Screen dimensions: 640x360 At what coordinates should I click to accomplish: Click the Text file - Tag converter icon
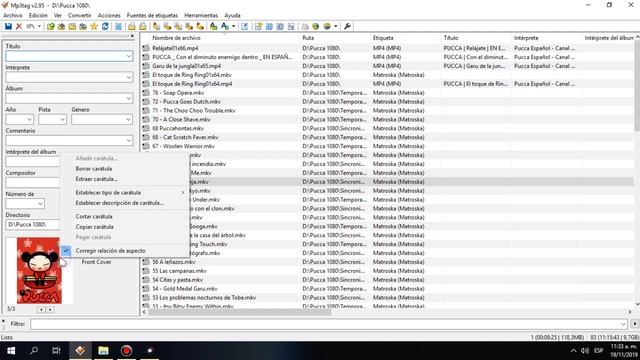coord(189,27)
